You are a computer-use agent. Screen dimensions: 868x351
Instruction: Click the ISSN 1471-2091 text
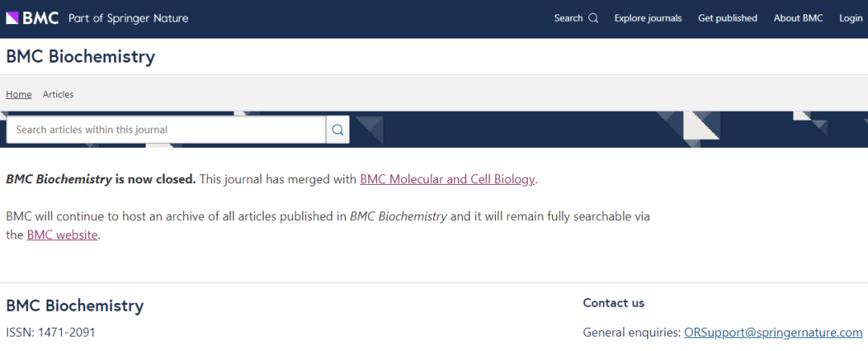pyautogui.click(x=51, y=333)
